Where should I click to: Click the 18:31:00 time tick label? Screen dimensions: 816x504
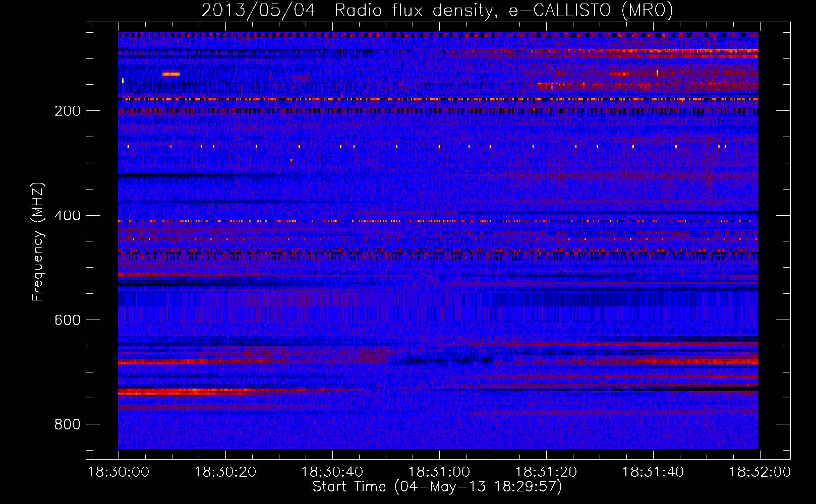coord(439,472)
